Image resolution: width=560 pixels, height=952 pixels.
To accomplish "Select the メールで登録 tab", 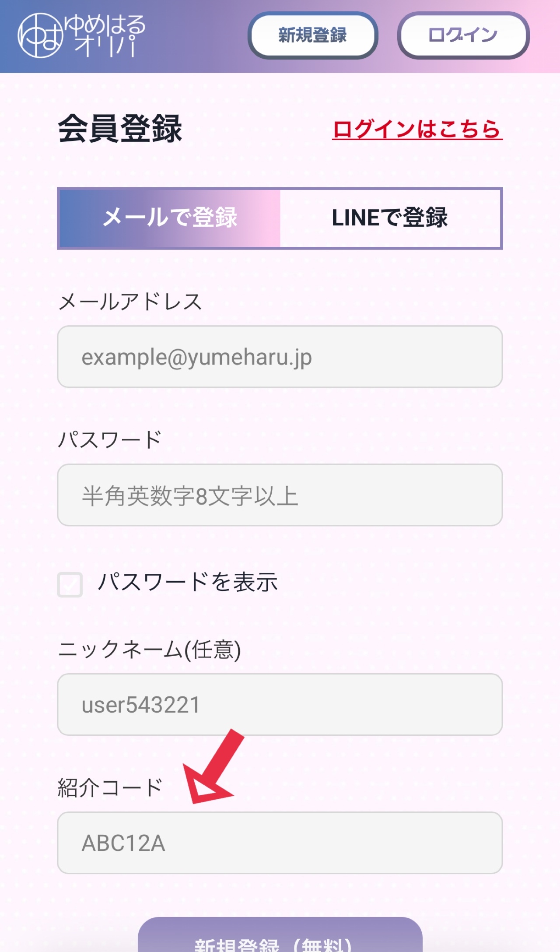I will (170, 218).
